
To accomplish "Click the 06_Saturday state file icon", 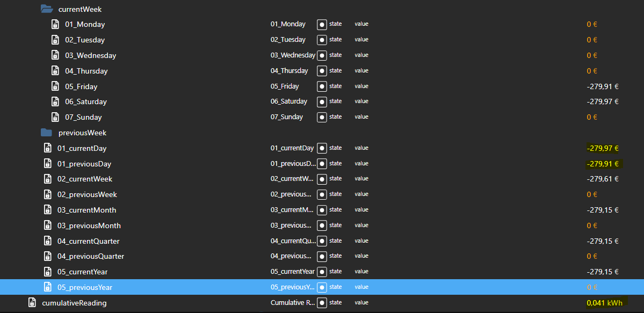I will (x=55, y=101).
